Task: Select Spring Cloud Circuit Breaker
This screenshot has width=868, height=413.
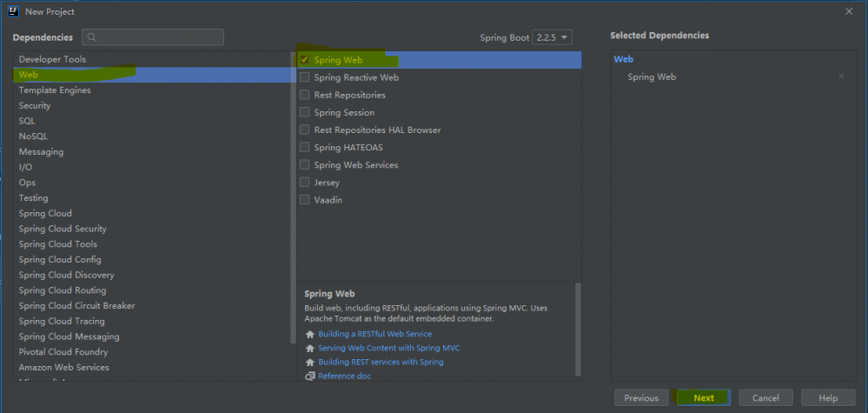Action: point(154,305)
